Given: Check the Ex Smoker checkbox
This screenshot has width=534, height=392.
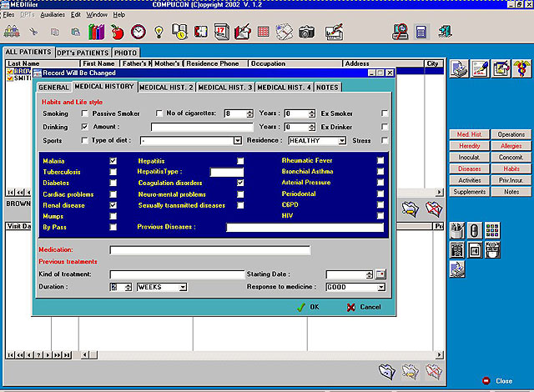Looking at the screenshot, I should [385, 113].
